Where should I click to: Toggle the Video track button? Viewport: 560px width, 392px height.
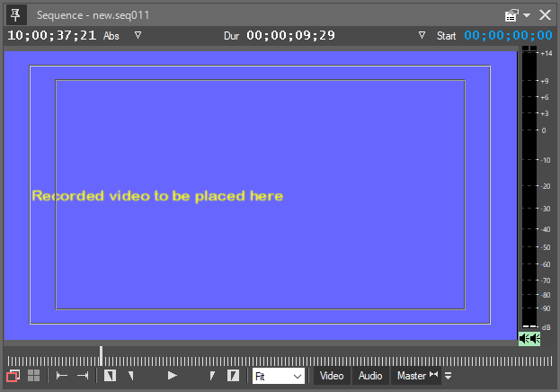[332, 376]
